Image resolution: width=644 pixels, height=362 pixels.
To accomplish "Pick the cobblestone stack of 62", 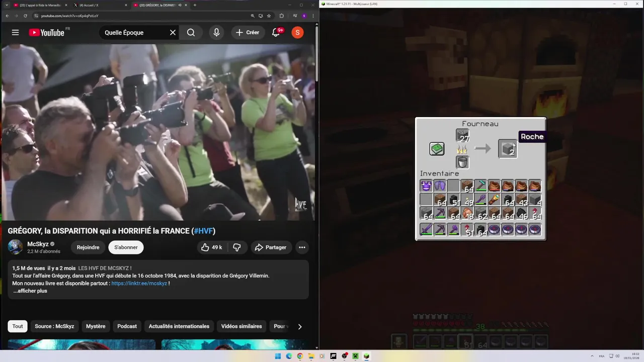I will 480,213.
